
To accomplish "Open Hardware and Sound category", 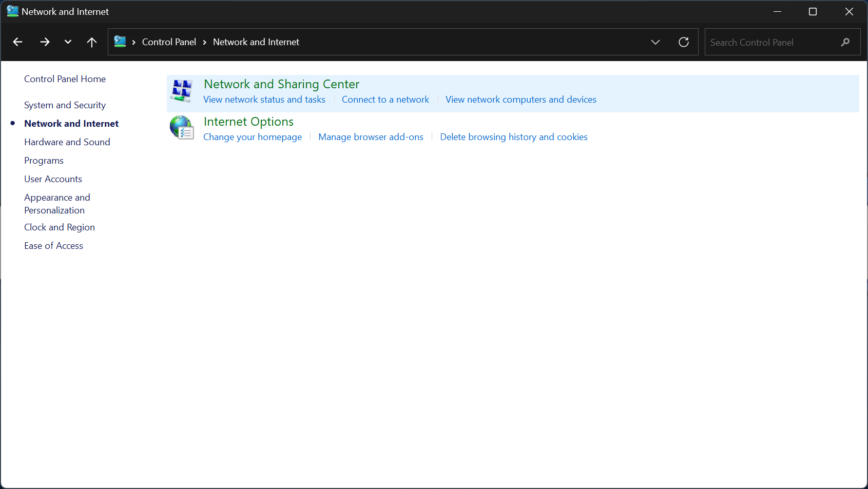I will click(67, 142).
